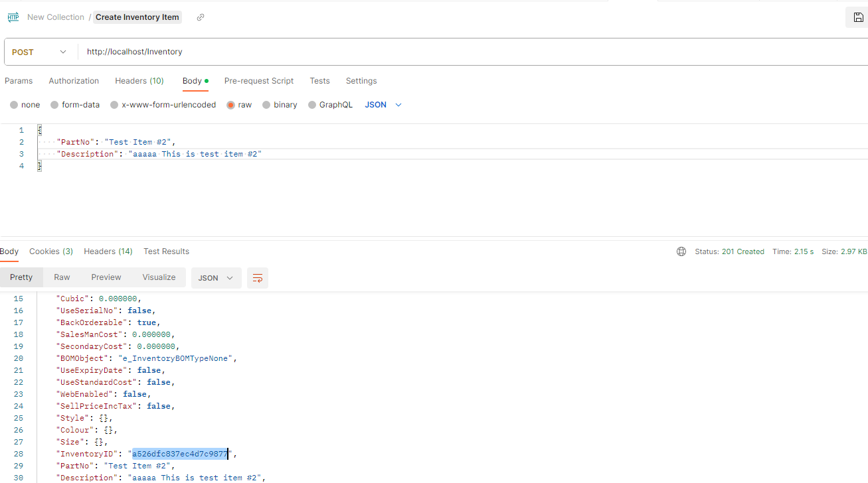Click the globe network icon near status

coord(681,251)
